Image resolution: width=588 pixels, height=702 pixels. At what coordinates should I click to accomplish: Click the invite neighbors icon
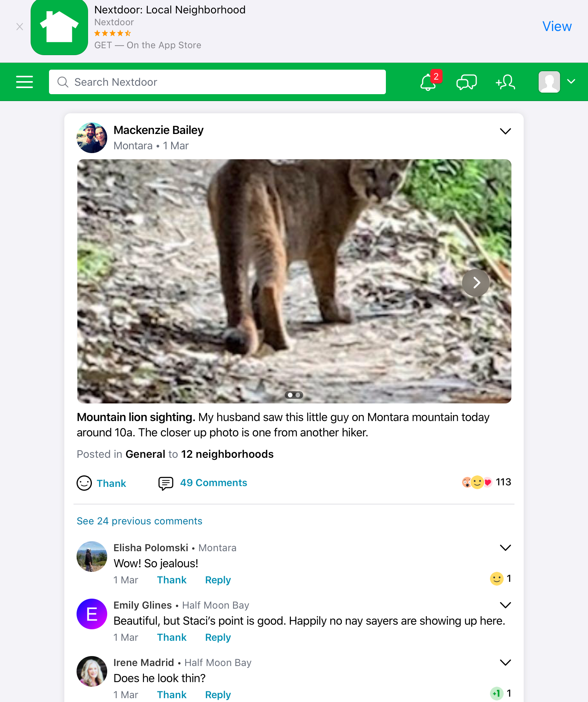(505, 82)
